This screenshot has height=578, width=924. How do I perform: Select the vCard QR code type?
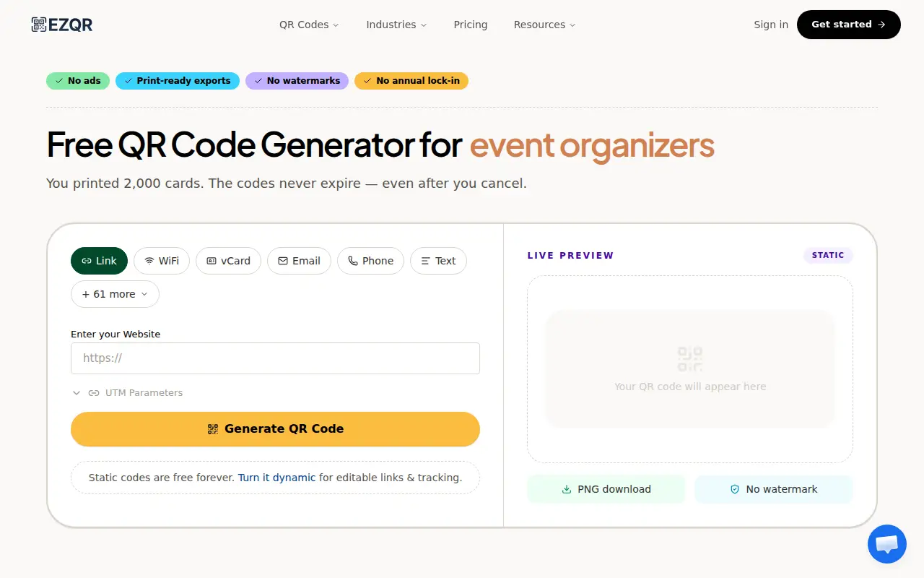[228, 261]
